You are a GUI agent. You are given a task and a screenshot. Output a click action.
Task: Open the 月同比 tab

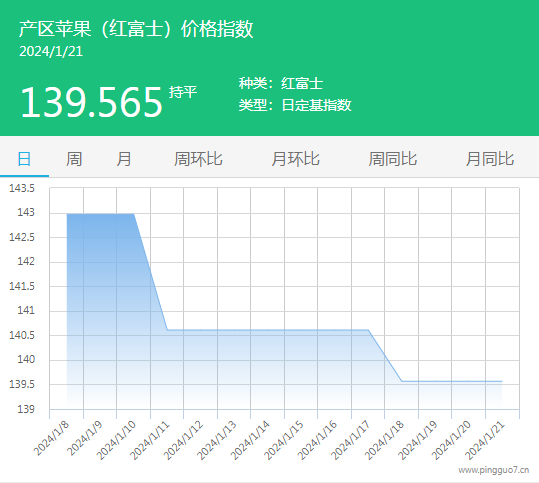[490, 159]
